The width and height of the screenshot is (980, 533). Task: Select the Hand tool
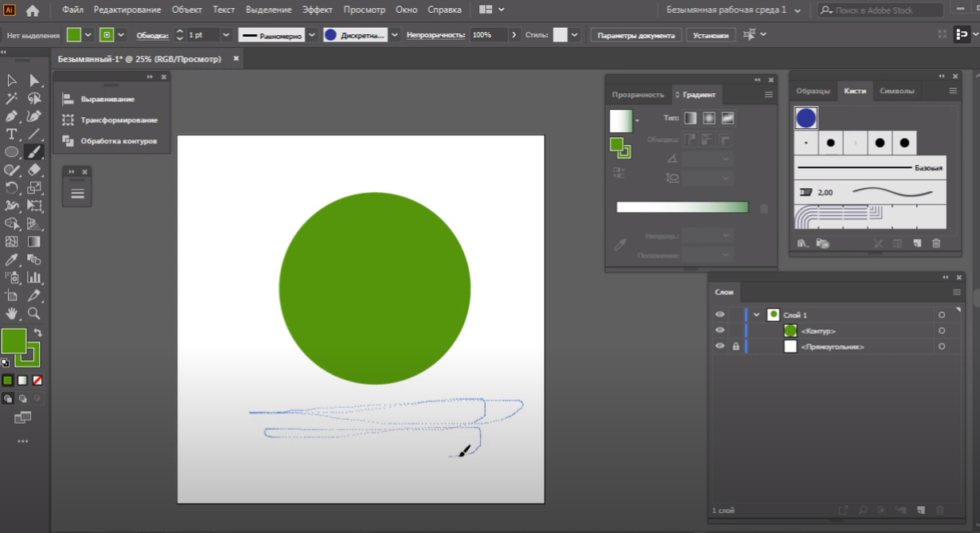[x=11, y=313]
